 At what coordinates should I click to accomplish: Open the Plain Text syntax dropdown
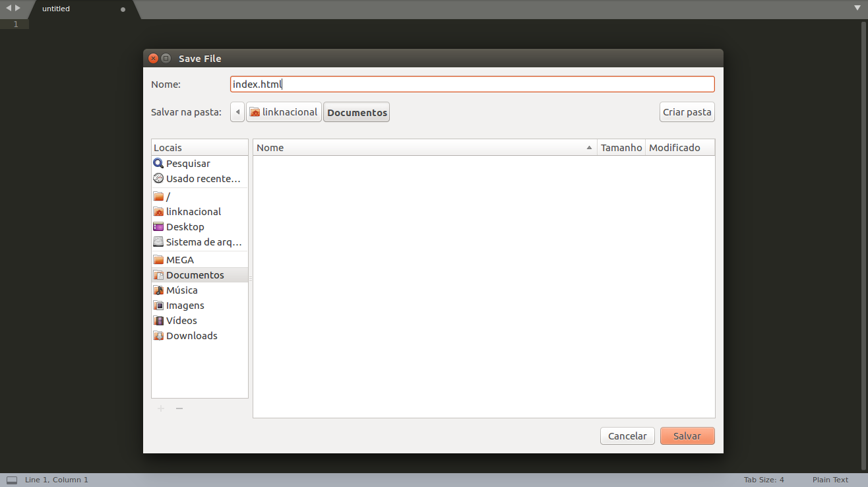pos(830,480)
